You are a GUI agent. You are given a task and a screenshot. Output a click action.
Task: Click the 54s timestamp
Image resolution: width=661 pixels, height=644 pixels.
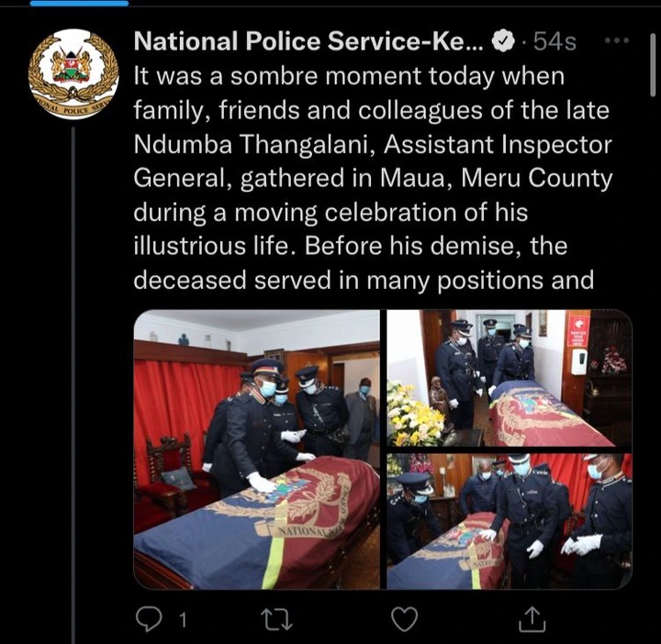[x=555, y=41]
